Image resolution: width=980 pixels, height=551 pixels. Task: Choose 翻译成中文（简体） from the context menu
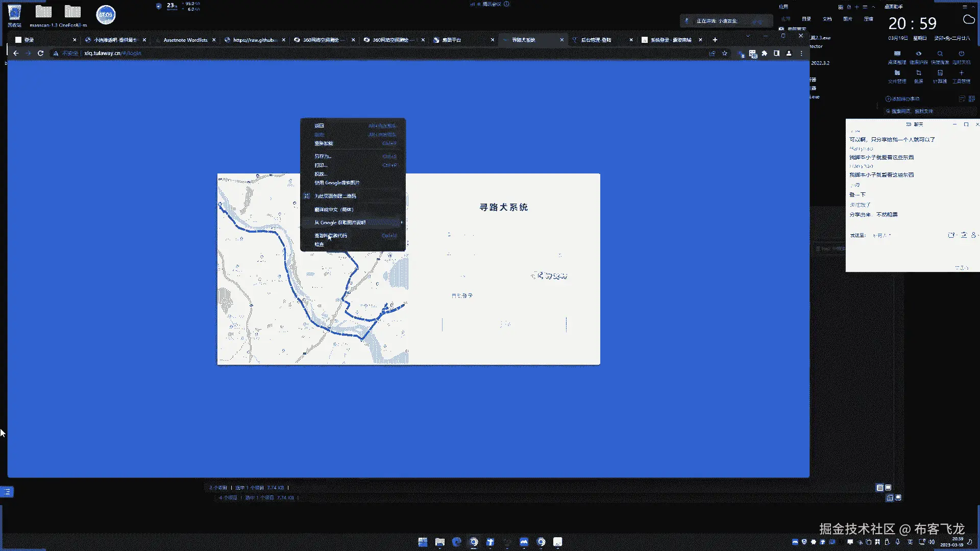[x=334, y=210]
